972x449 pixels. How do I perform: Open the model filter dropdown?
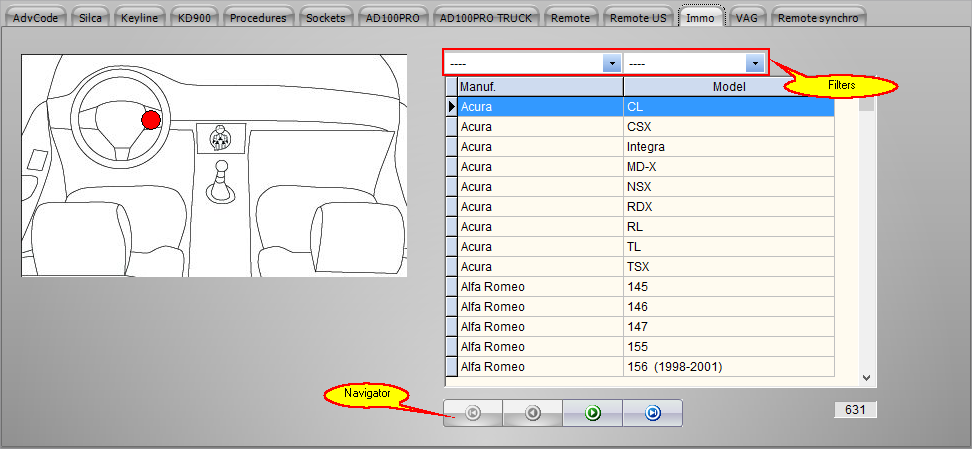pos(754,64)
